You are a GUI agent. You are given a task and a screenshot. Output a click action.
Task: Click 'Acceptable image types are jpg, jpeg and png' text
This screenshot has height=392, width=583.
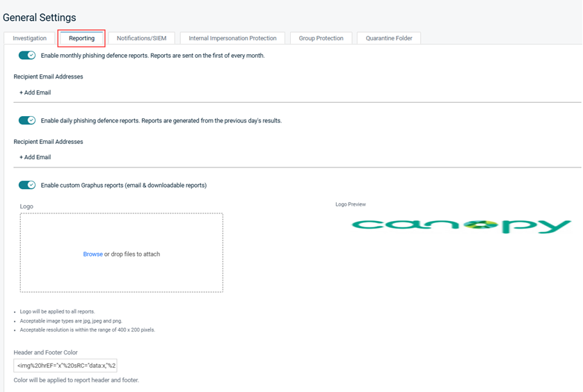coord(71,321)
